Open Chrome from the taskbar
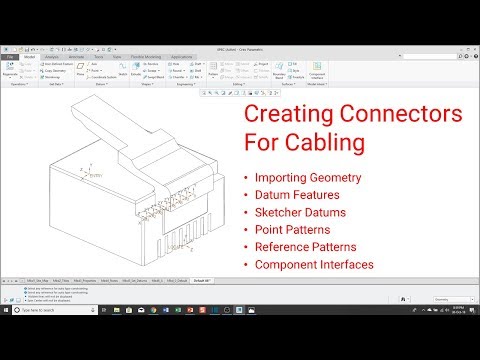 point(153,310)
